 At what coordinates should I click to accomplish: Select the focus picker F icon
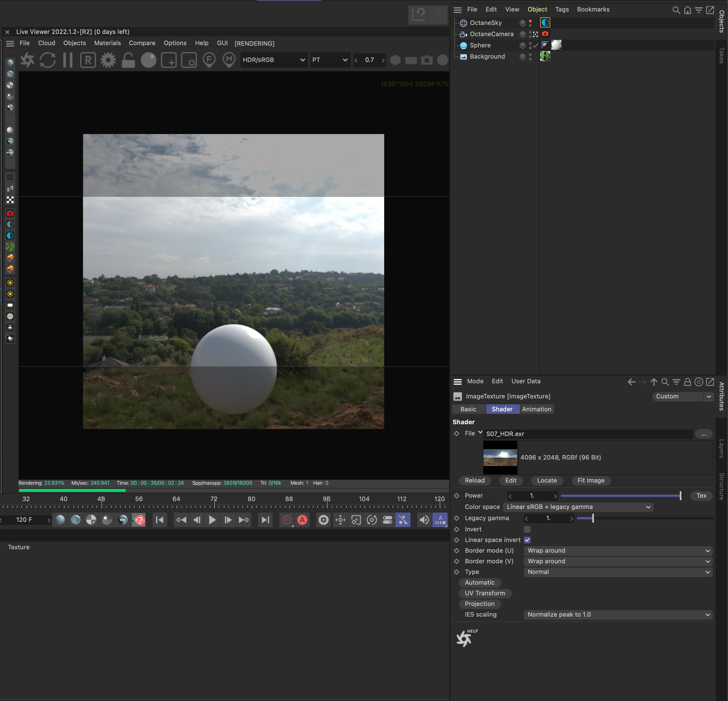click(x=209, y=60)
